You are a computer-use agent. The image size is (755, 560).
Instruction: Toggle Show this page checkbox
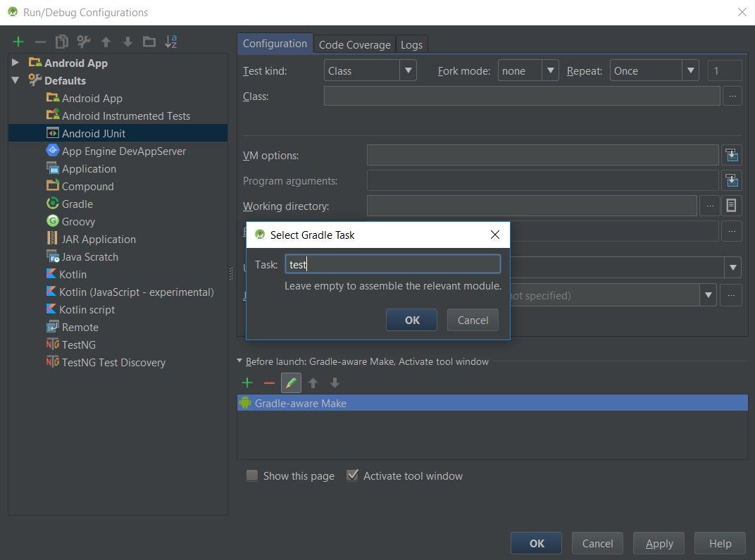pyautogui.click(x=252, y=475)
